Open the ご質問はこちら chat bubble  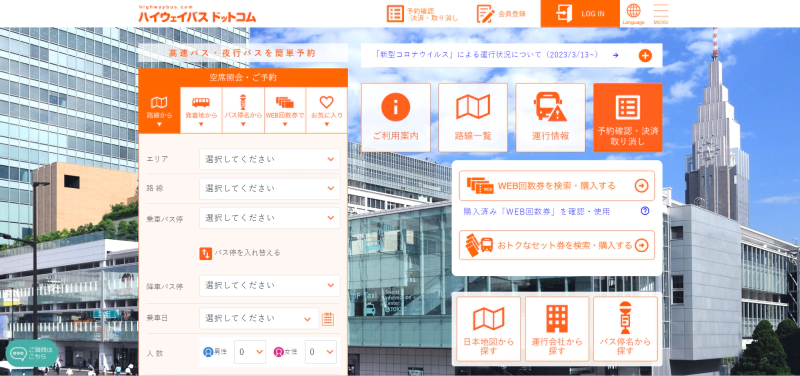point(32,353)
